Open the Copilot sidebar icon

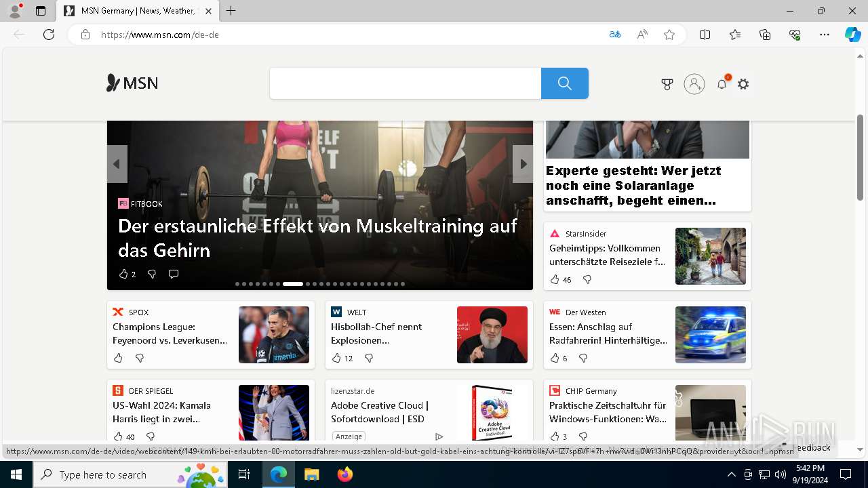(853, 35)
